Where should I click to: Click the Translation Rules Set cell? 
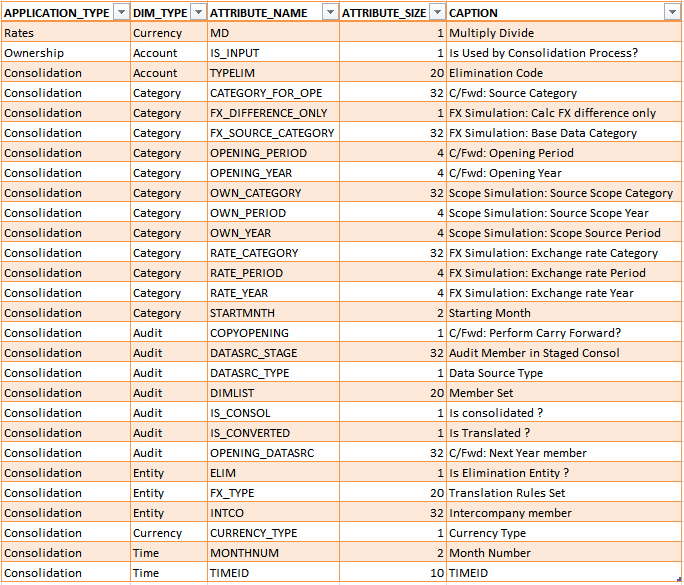563,493
